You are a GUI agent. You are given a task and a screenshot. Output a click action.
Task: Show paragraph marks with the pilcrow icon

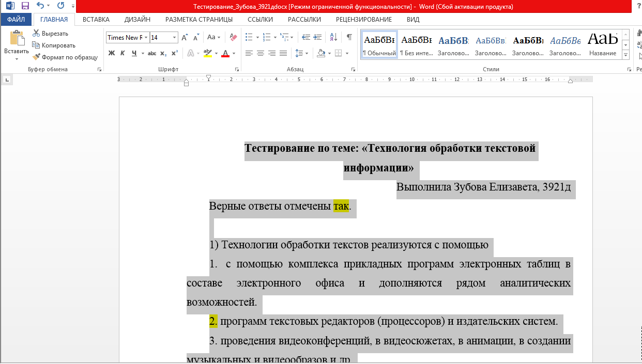[349, 37]
